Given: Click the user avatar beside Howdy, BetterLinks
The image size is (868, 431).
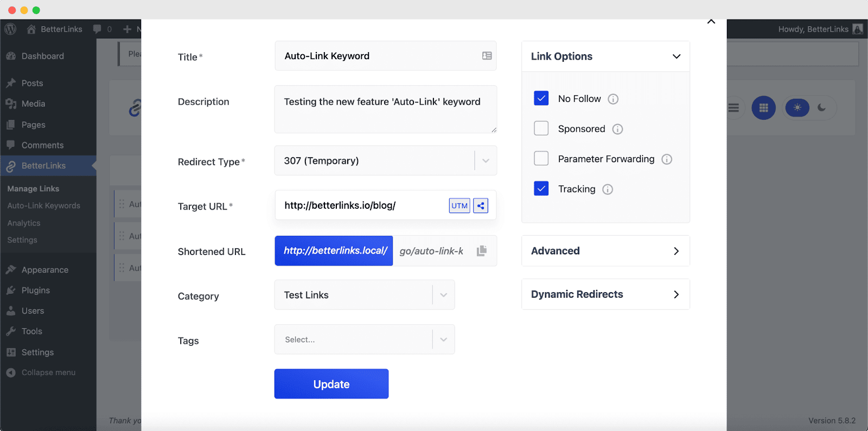Looking at the screenshot, I should (858, 29).
